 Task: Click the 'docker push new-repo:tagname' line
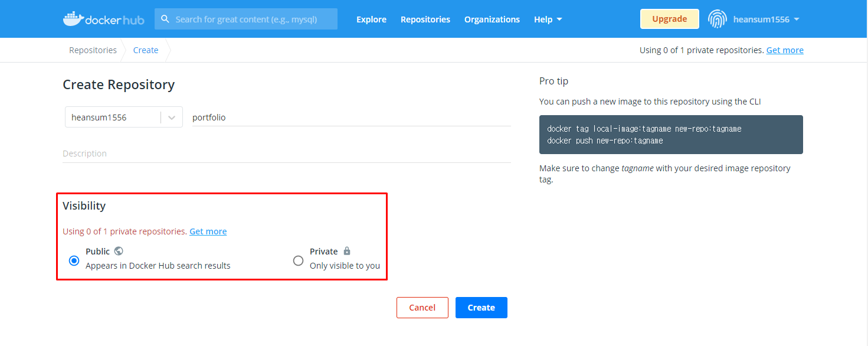point(605,141)
